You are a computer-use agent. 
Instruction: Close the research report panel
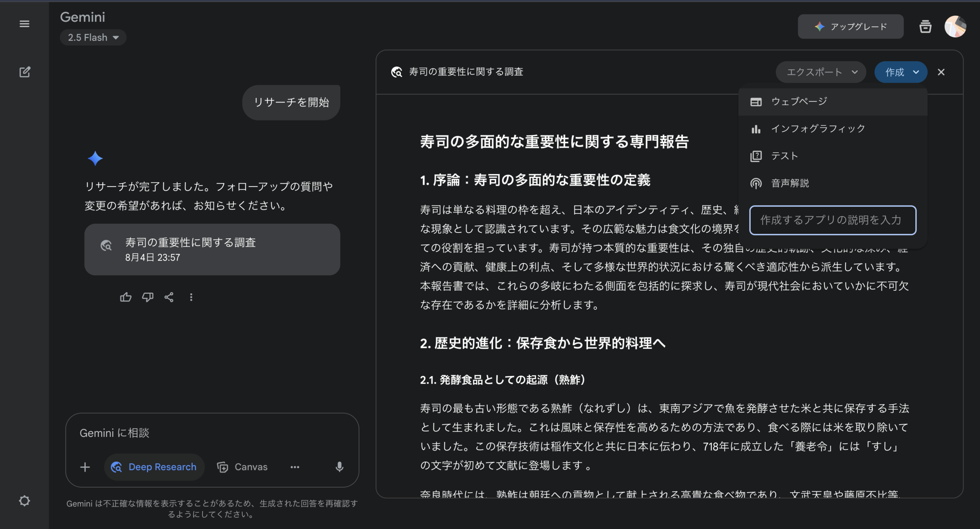[x=941, y=72]
